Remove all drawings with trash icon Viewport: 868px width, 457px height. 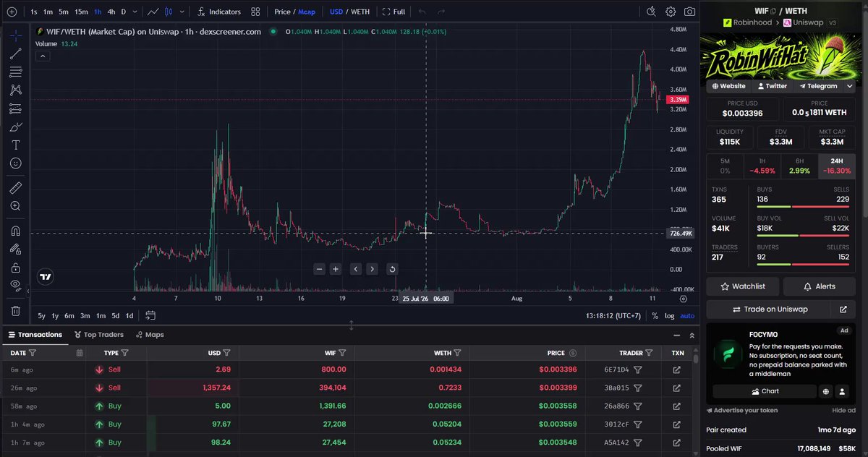point(15,311)
